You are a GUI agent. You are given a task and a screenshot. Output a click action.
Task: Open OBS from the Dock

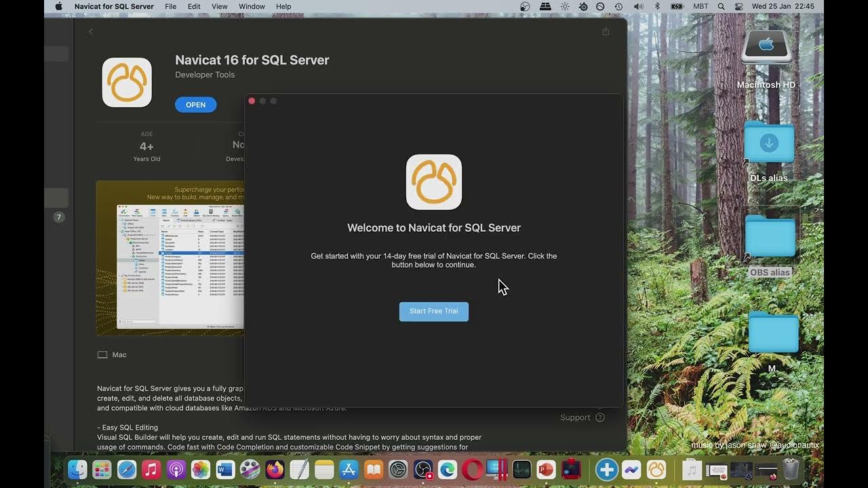pyautogui.click(x=423, y=469)
